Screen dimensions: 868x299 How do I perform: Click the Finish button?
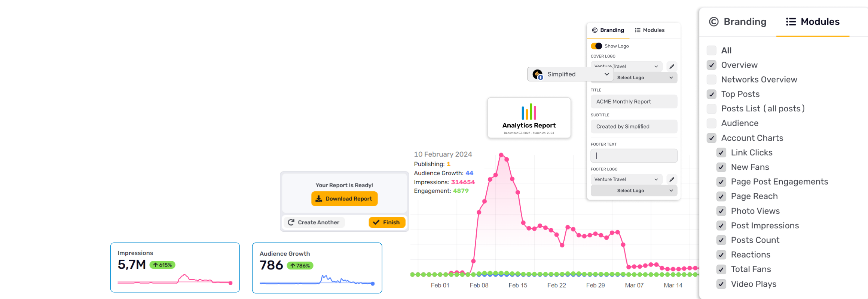pos(387,222)
